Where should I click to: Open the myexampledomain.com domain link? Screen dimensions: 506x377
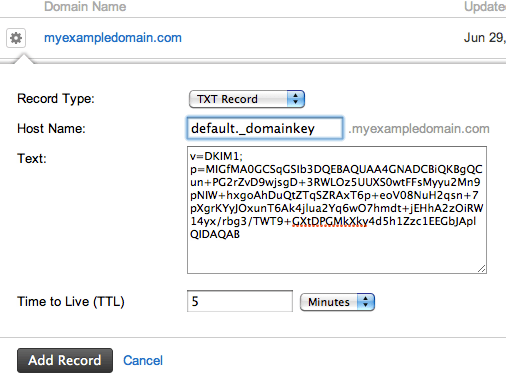pos(113,38)
